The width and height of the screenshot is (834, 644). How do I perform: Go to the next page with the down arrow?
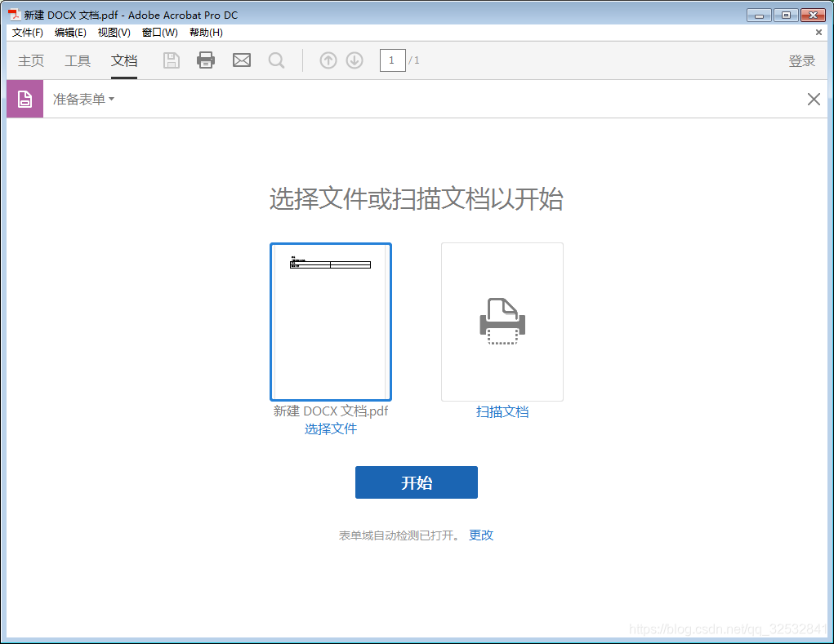[355, 60]
